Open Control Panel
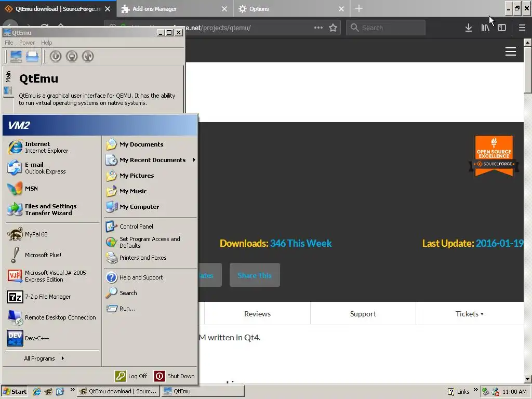 (x=151, y=227)
